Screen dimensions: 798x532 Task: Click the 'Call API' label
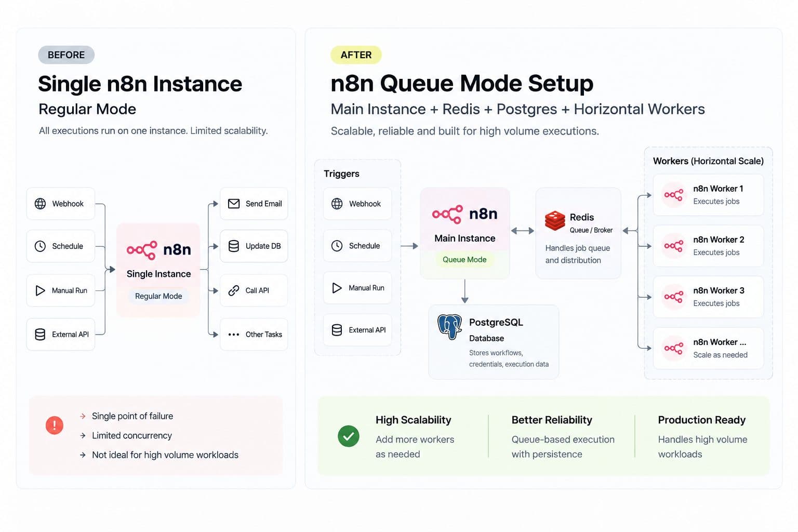tap(257, 290)
